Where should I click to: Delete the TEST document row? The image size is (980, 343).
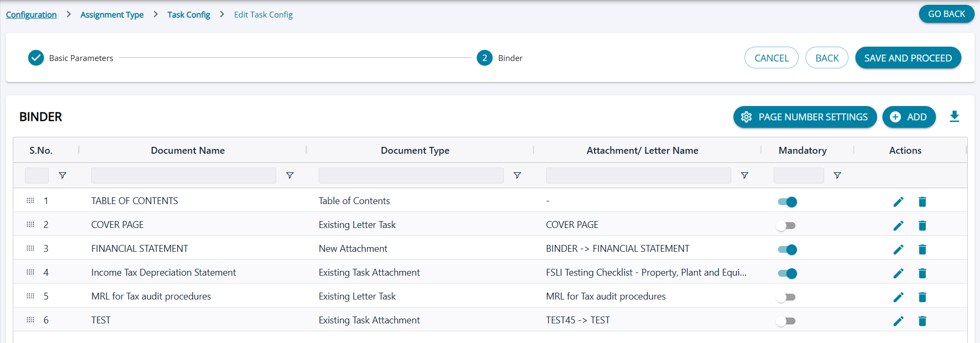coord(922,321)
